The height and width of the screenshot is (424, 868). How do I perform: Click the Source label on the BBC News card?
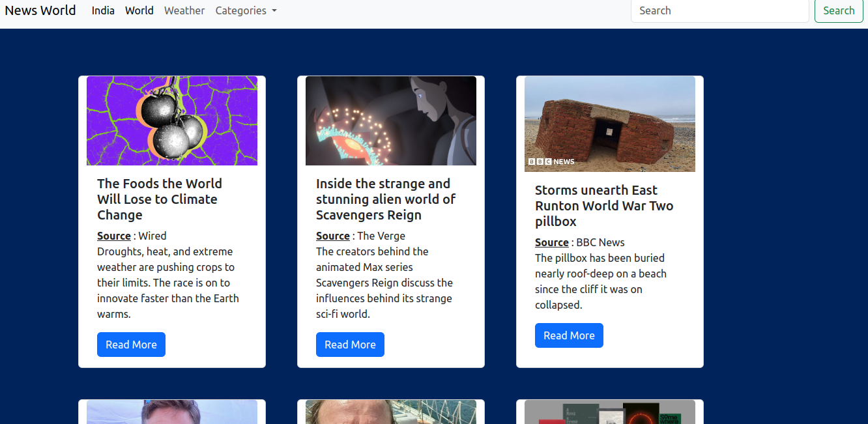(552, 242)
